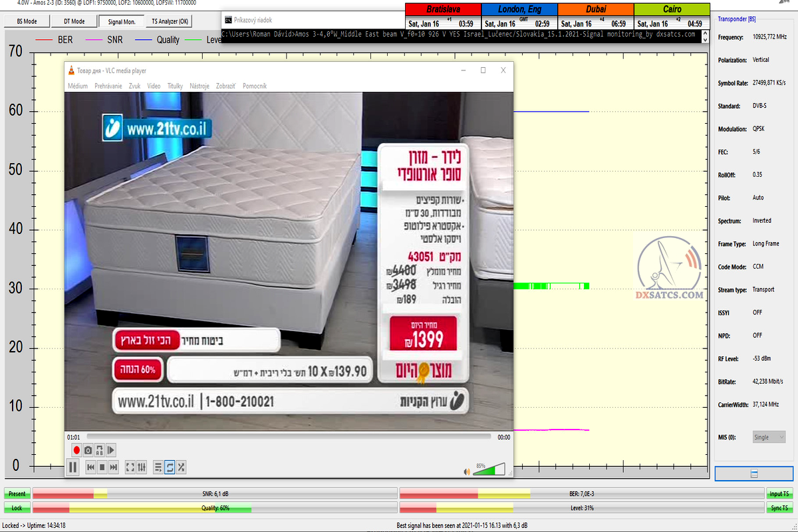Screen dimensions: 798x532
Task: Toggle the loop repeat button
Action: 170,467
